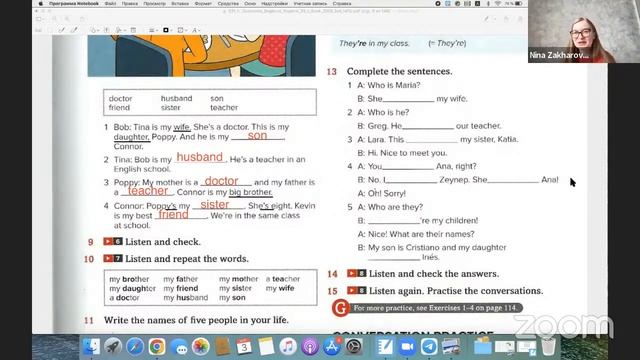Open Photos from the Dock
The width and height of the screenshot is (640, 360).
coord(200,347)
